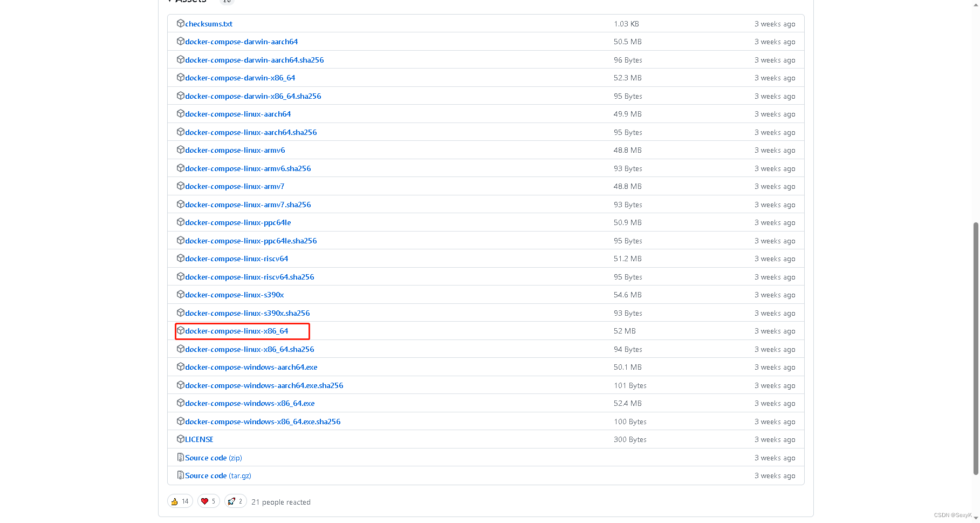Click the package icon beside docker-compose-linux-aarch64
The image size is (980, 523).
click(x=181, y=113)
